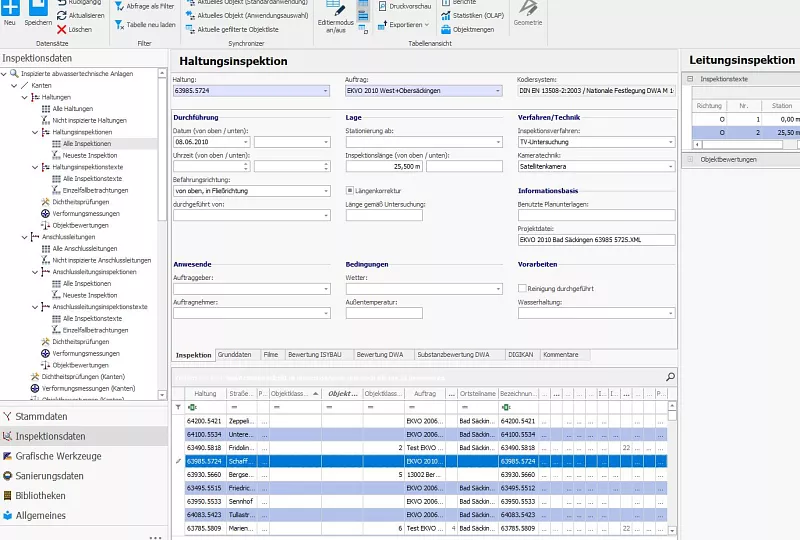Open the Wetter dropdown
Viewport: 800px width, 540px height.
click(498, 289)
